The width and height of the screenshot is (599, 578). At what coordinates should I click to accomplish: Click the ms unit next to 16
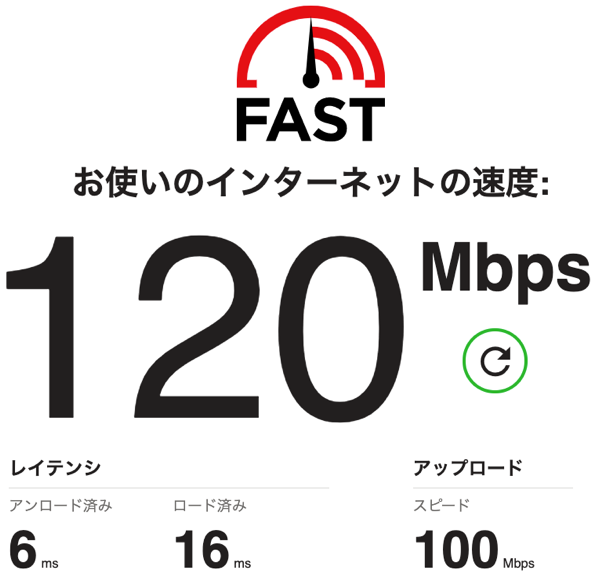pos(242,563)
